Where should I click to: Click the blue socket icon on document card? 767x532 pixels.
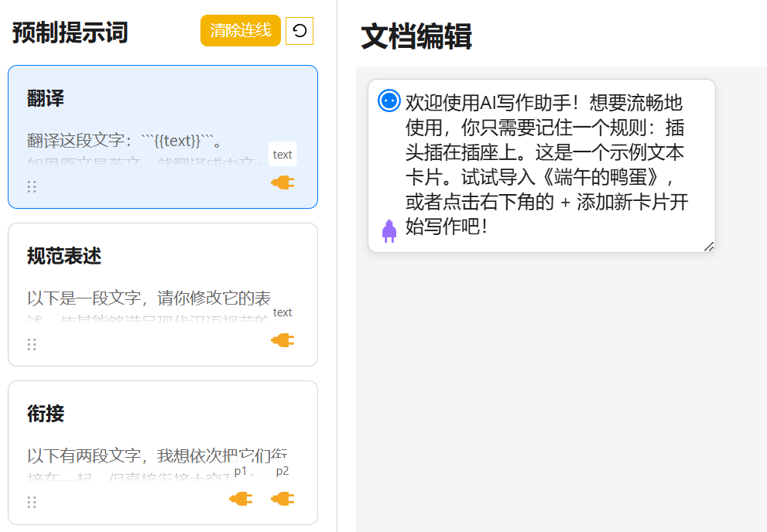[389, 101]
